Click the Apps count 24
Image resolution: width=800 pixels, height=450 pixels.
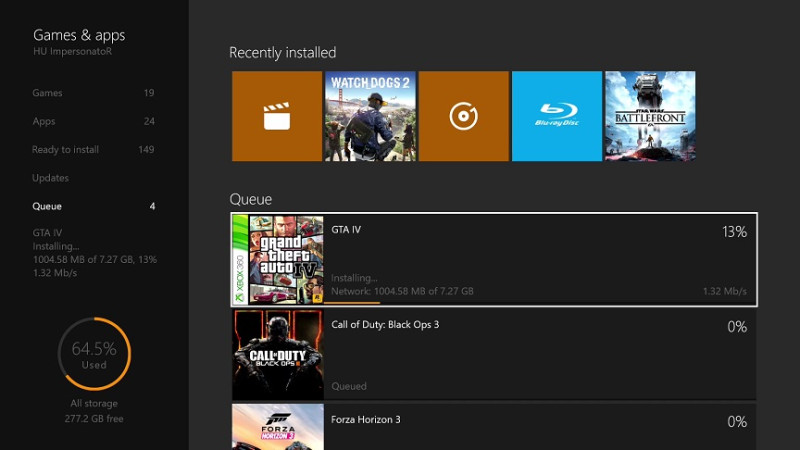pyautogui.click(x=149, y=121)
